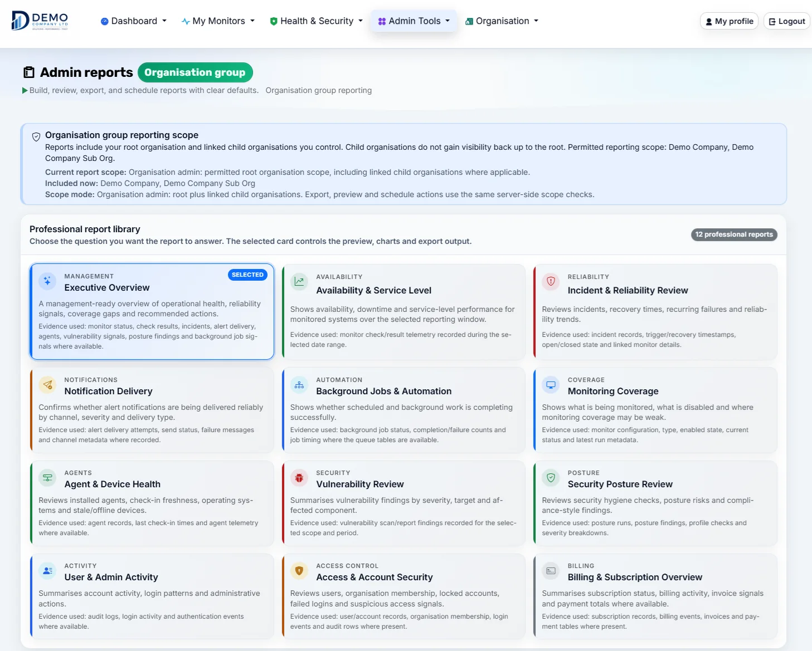This screenshot has height=651, width=812.
Task: Click the Billing & Subscription Overview icon
Action: (551, 571)
